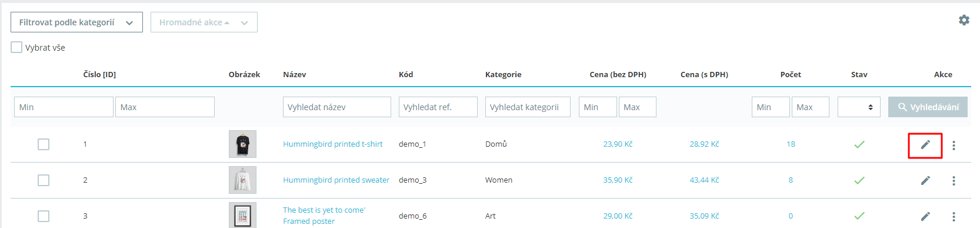This screenshot has width=980, height=228.
Task: Sort by Číslo [ID] column header
Action: [x=99, y=74]
